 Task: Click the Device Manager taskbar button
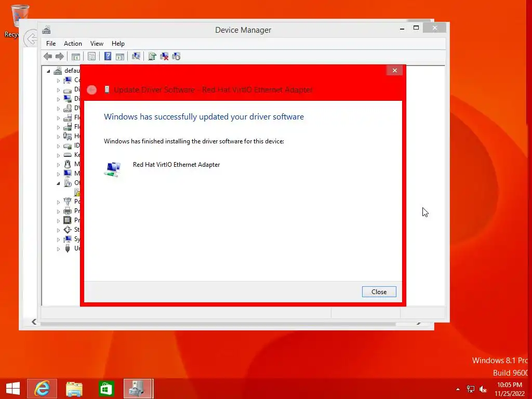pos(137,389)
